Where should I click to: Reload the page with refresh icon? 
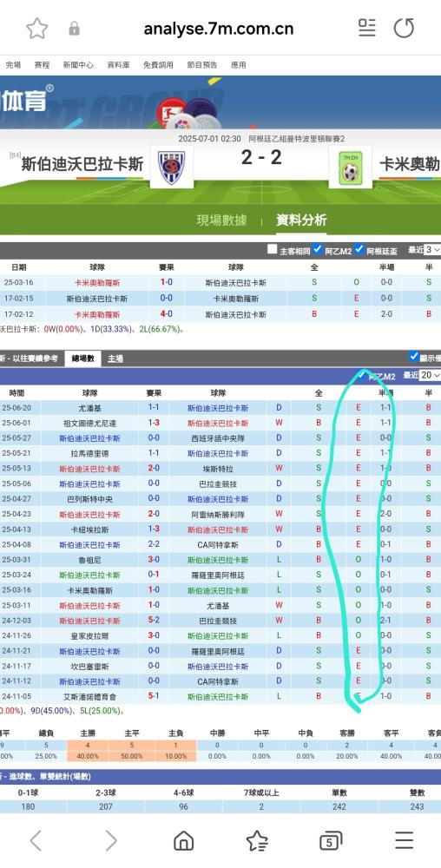404,28
